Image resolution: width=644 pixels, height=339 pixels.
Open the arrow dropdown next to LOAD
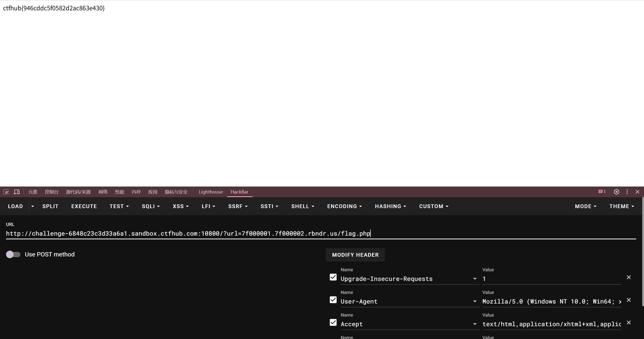[32, 206]
